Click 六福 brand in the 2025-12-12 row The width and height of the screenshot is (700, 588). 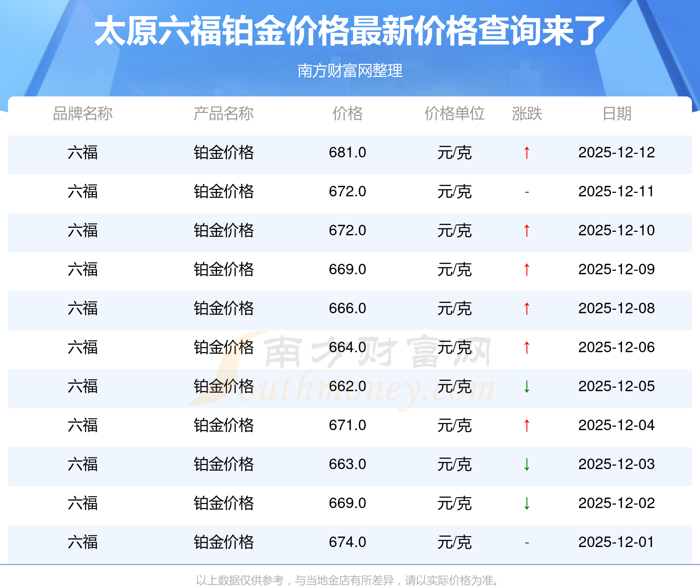pyautogui.click(x=82, y=152)
